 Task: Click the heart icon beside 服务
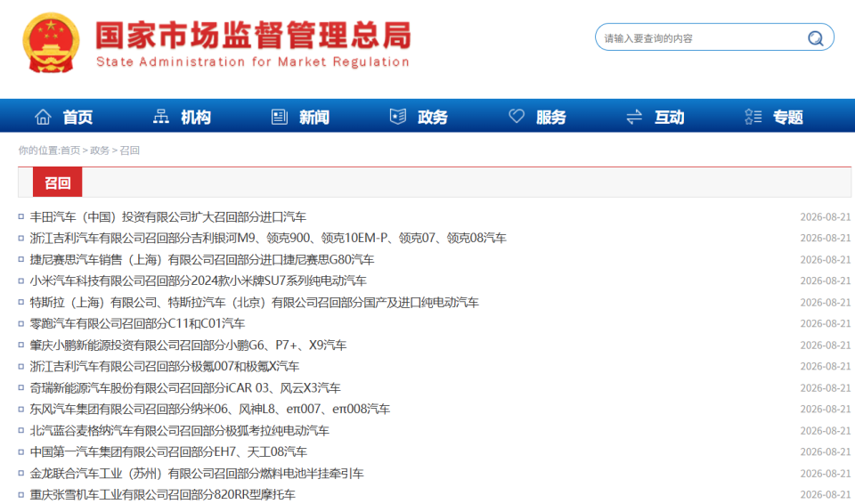click(x=517, y=116)
